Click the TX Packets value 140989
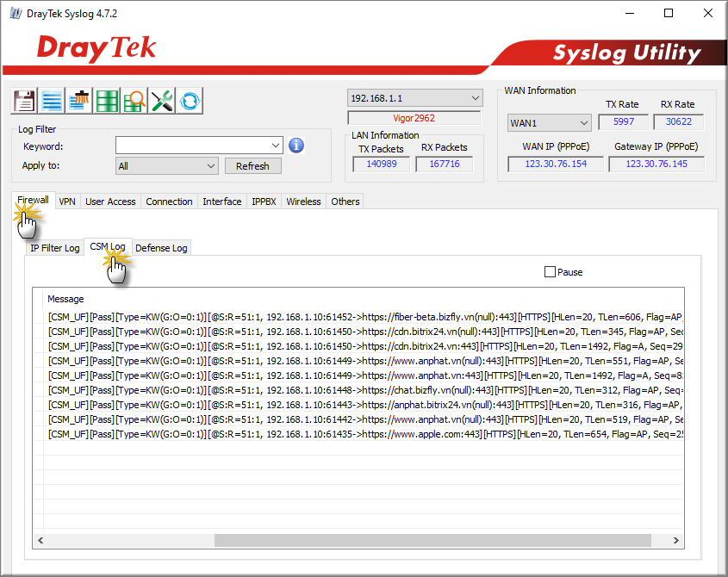This screenshot has width=728, height=577. pos(381,164)
